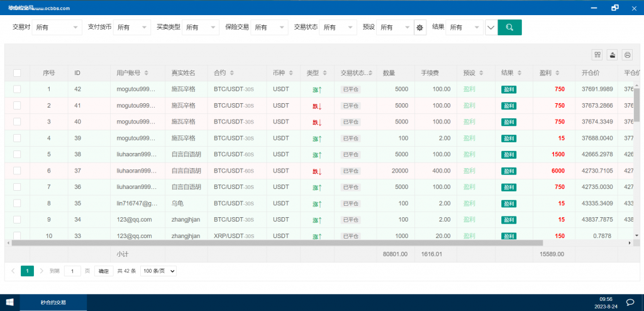Open the preset settings gear icon

(x=419, y=28)
